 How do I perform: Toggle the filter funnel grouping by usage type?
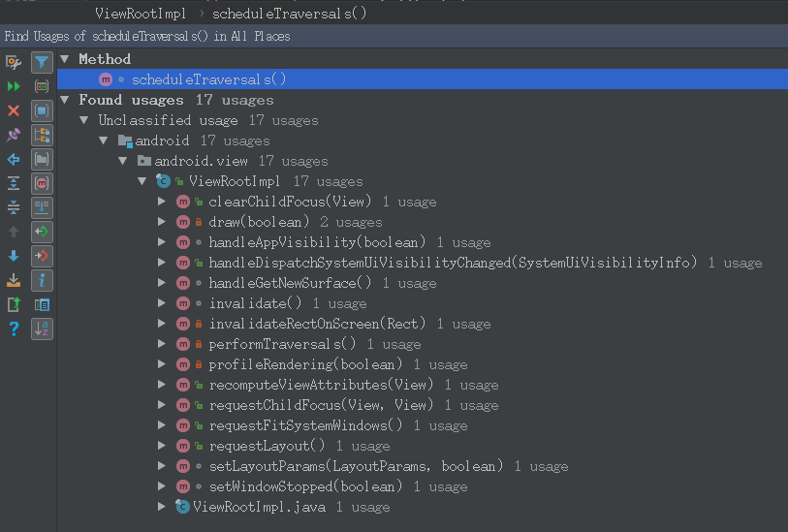[x=42, y=62]
